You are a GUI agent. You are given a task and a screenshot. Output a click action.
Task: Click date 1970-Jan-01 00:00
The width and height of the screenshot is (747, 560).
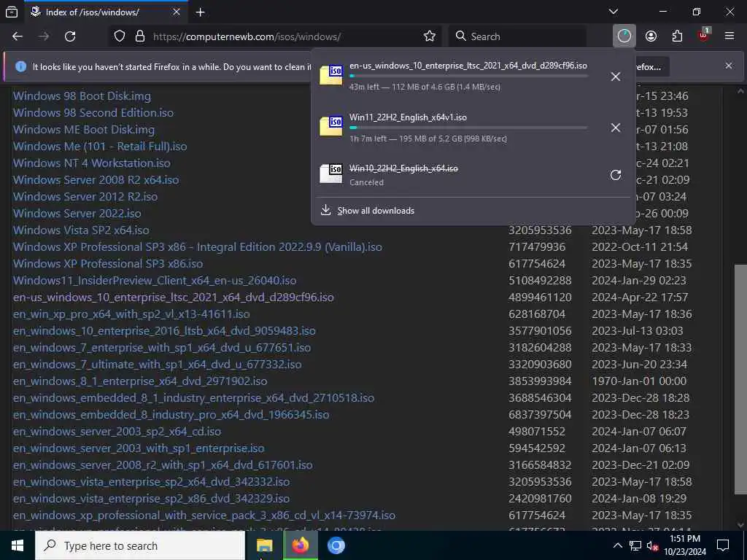click(x=639, y=381)
